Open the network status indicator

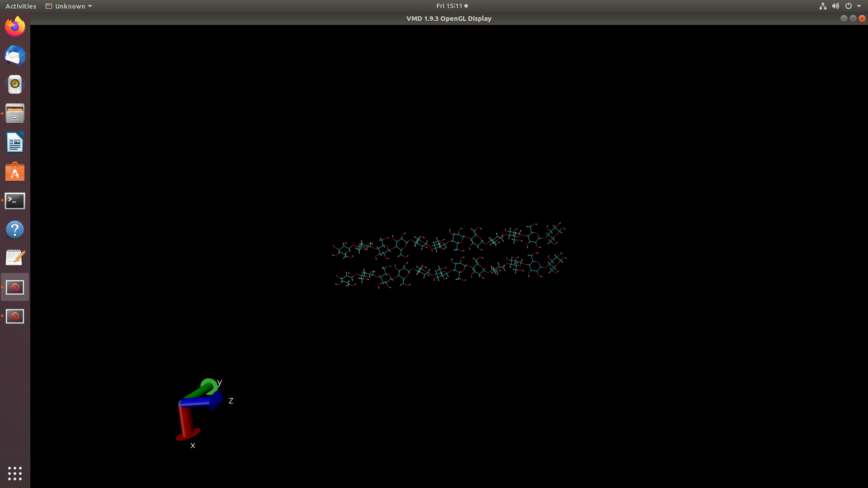click(x=823, y=6)
